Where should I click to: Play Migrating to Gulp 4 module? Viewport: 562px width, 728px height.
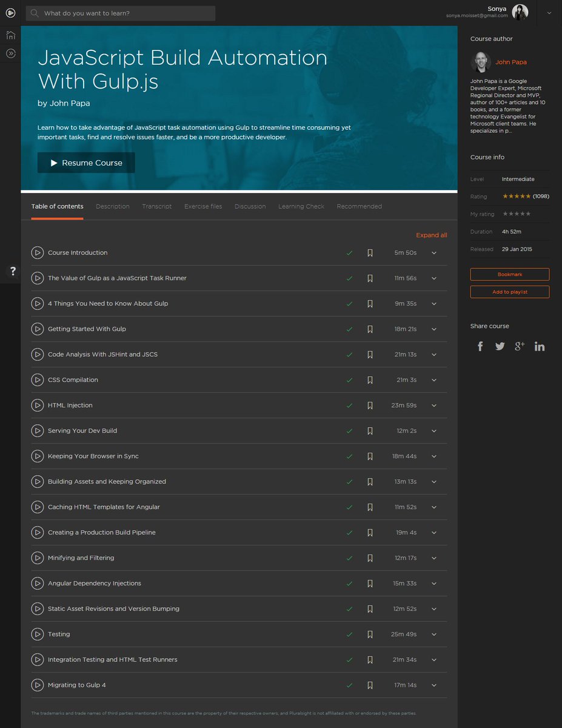tap(38, 685)
